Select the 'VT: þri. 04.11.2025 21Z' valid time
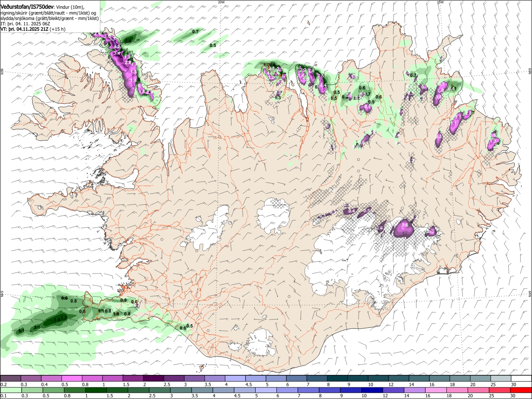 [x=24, y=29]
